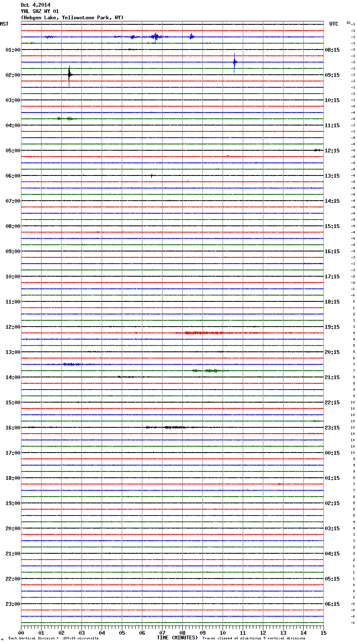Select the MST hour label "19:00"
This screenshot has width=357, height=644.
tap(13, 503)
